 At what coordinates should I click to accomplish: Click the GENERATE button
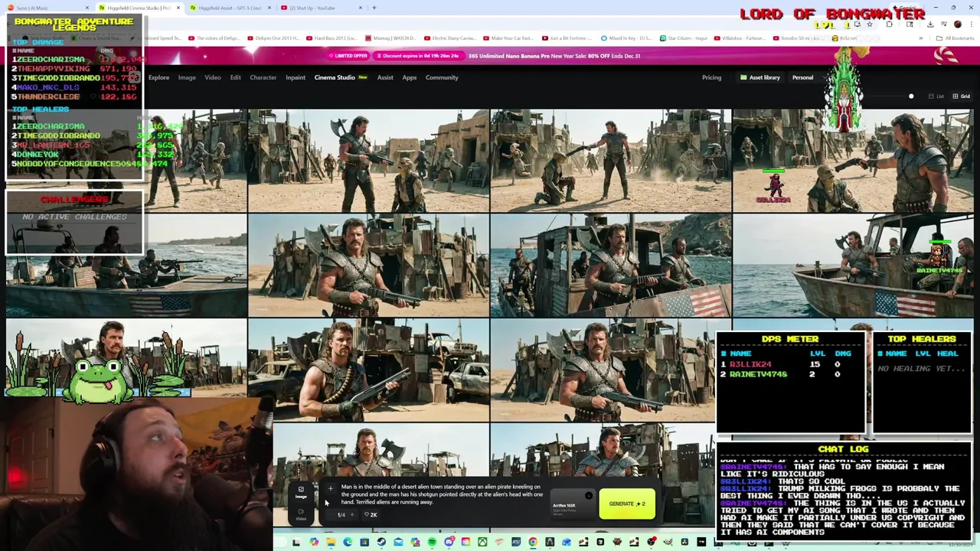(627, 504)
